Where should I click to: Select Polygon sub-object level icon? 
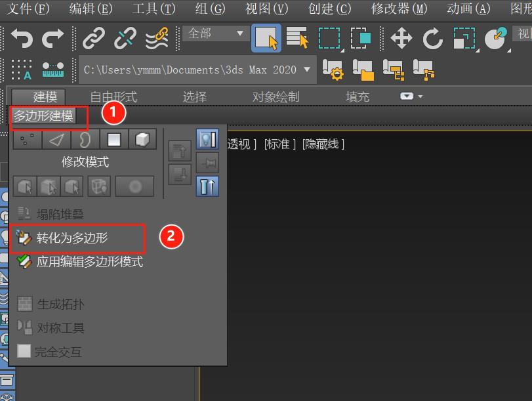(x=114, y=140)
